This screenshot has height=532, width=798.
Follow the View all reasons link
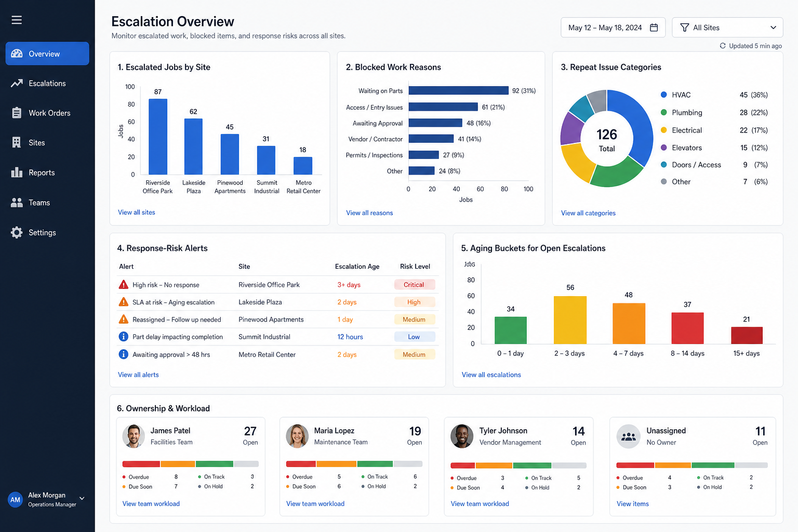369,212
